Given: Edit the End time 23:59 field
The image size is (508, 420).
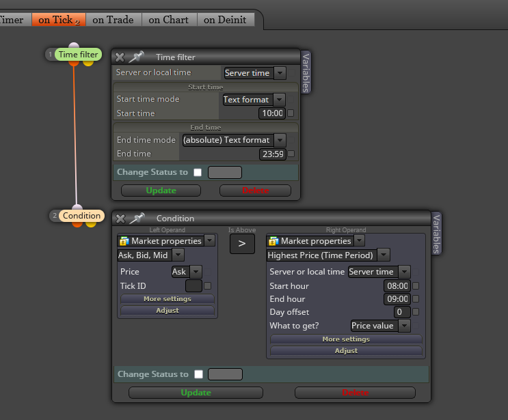Looking at the screenshot, I should 273,154.
